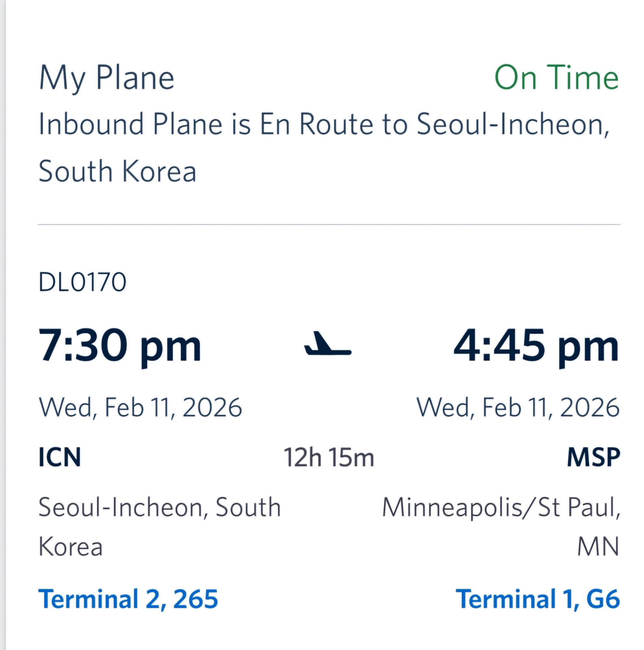Screen dimensions: 644x650
Task: Click the horizontal divider below inbound status
Action: tap(329, 224)
